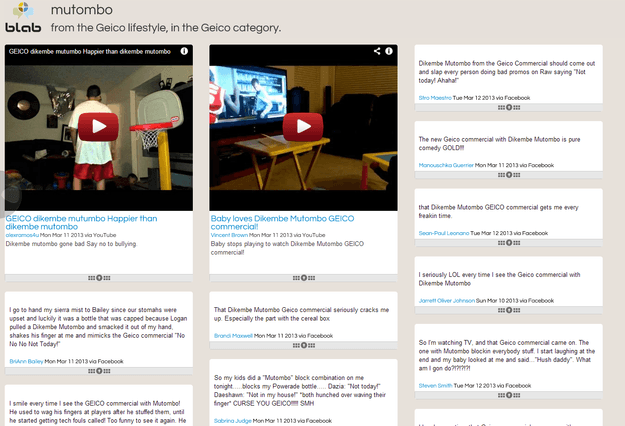The image size is (625, 426).
Task: Open 'GEICO dikembe mutumbo Happier than' title link
Action: pyautogui.click(x=81, y=222)
